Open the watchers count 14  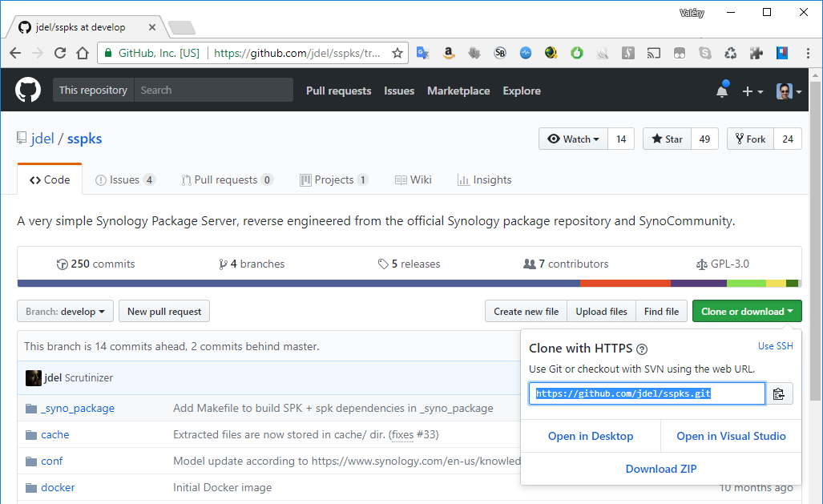(x=621, y=139)
